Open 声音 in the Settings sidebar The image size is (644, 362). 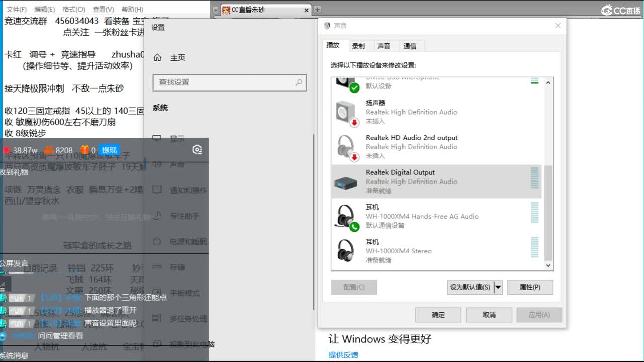coord(177,164)
